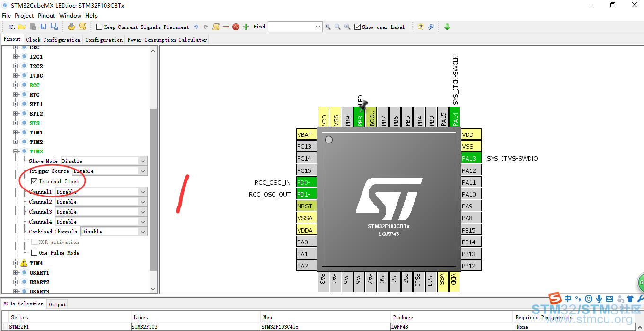Open the Combined Channels dropdown
Screen dimensions: 644x331
point(143,232)
